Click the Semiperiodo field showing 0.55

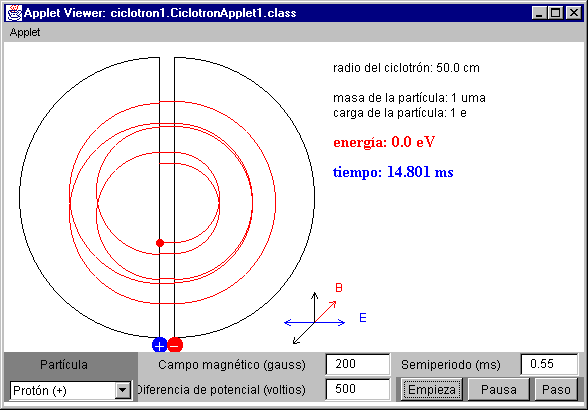(x=549, y=364)
